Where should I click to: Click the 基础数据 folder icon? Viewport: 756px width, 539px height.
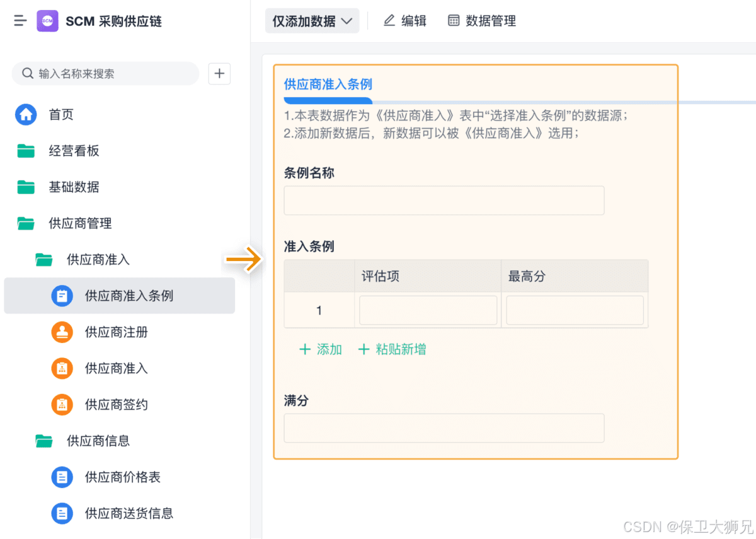[26, 187]
